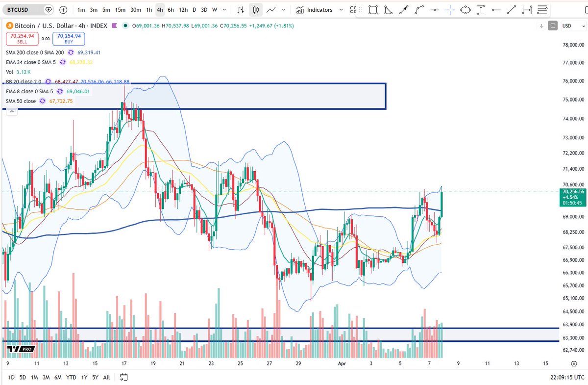Select the Horizontal Line drawing tool
Screen dimensions: 588x385
[x=435, y=9]
